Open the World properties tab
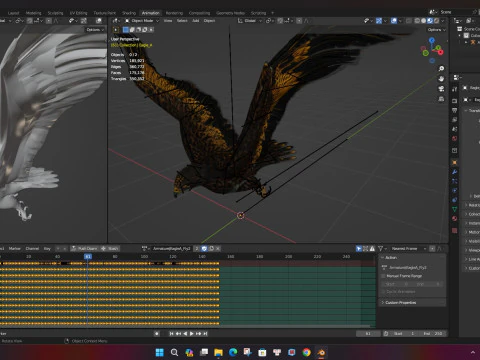Screen dimensions: 480x360 (455, 138)
